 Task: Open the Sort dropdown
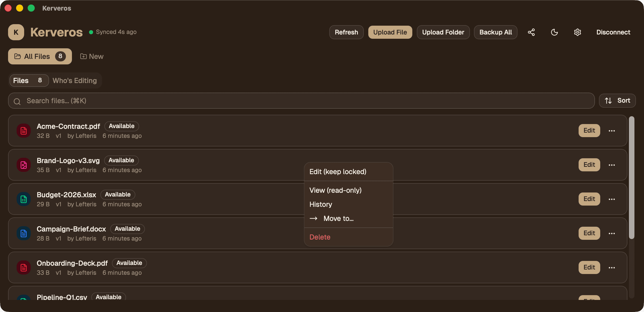(617, 101)
